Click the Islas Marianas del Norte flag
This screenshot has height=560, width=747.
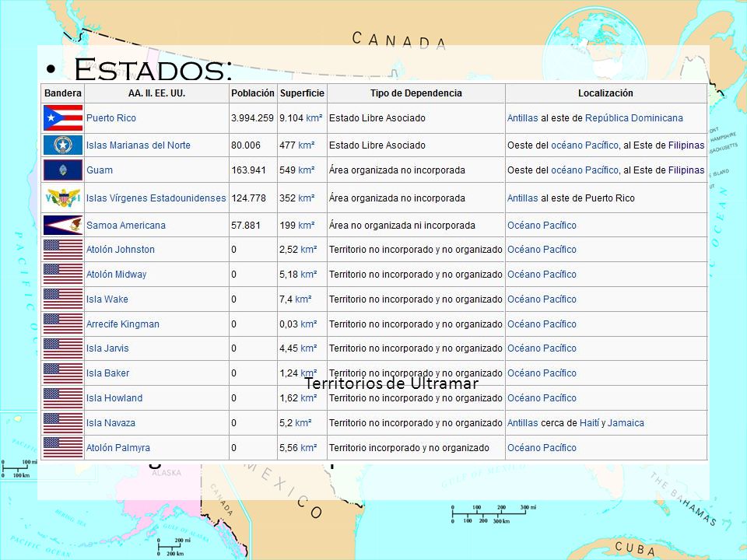click(63, 145)
